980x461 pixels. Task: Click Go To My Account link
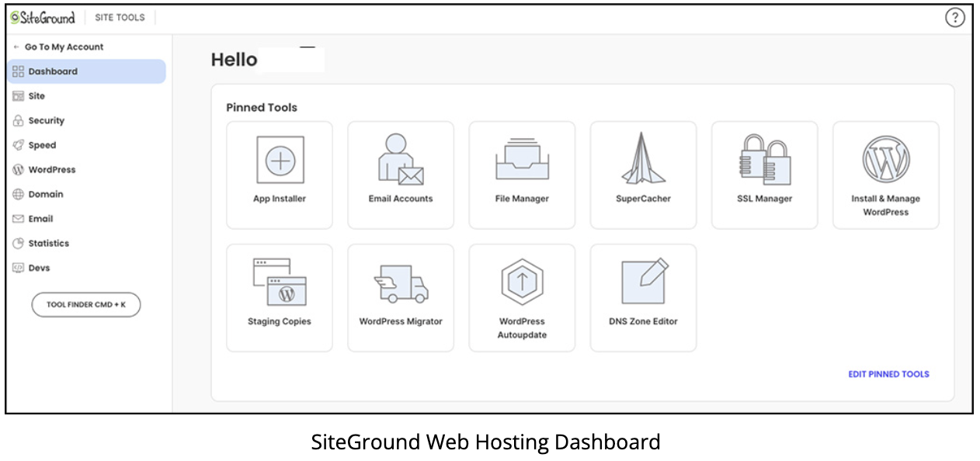(58, 47)
